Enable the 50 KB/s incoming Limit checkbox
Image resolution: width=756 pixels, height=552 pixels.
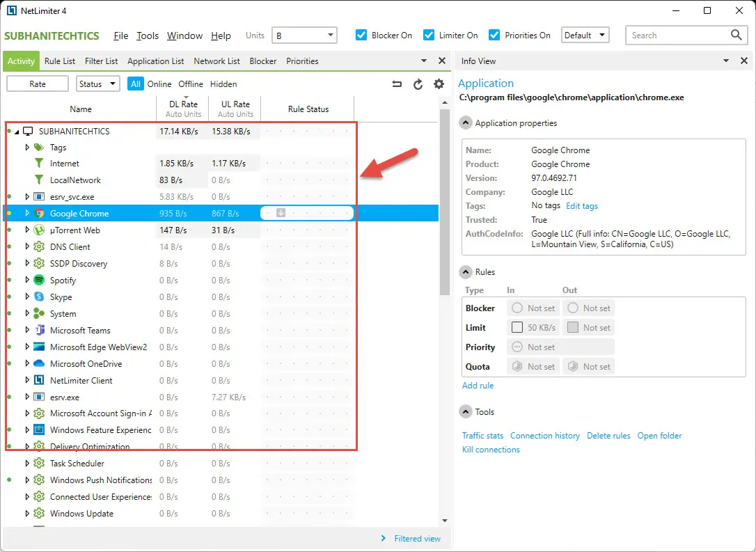517,327
